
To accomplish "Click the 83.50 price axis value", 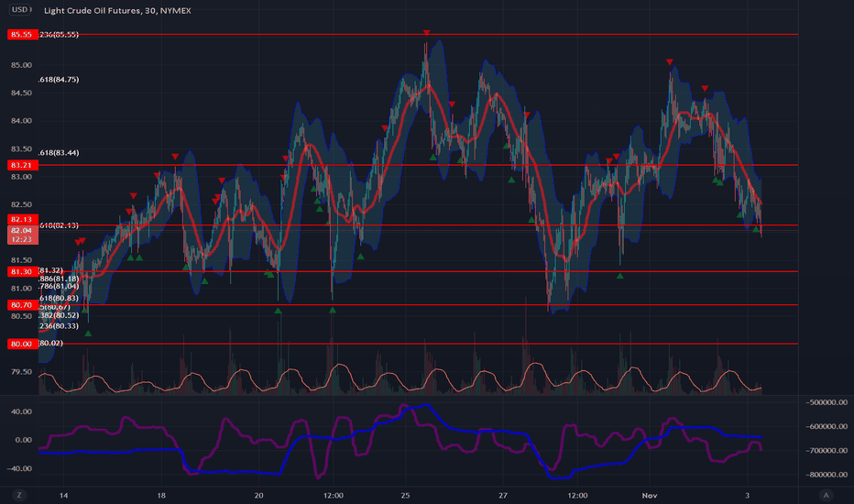I will click(x=21, y=148).
